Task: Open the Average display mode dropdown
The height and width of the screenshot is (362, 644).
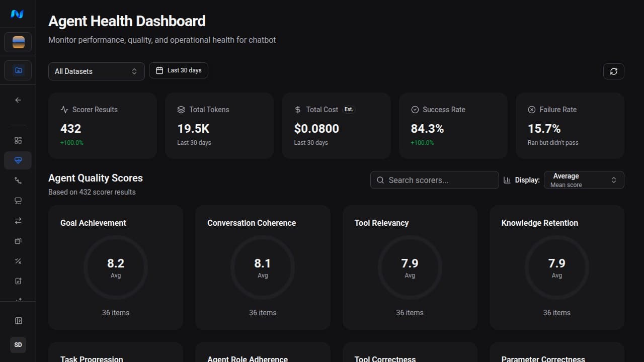Action: [x=584, y=180]
